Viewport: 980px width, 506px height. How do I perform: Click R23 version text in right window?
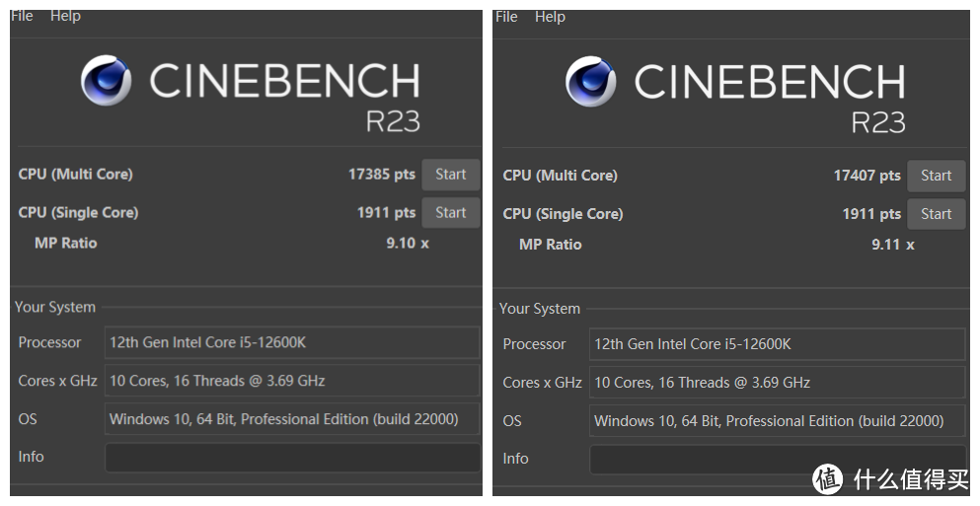pyautogui.click(x=877, y=122)
